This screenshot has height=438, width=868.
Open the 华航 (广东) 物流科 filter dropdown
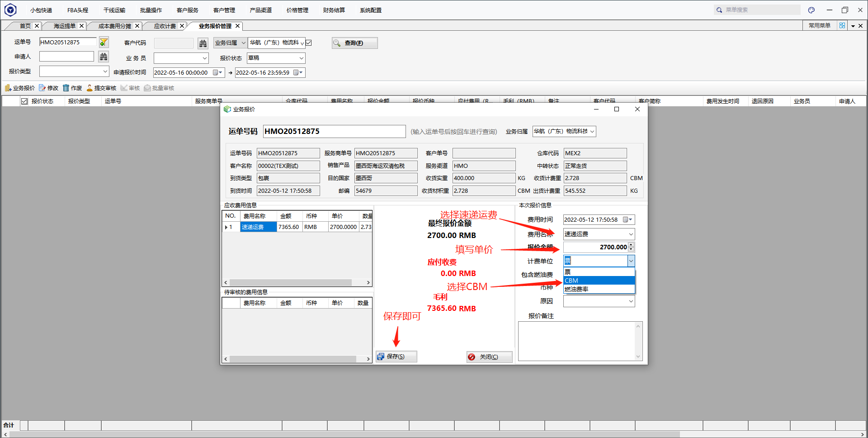point(302,43)
